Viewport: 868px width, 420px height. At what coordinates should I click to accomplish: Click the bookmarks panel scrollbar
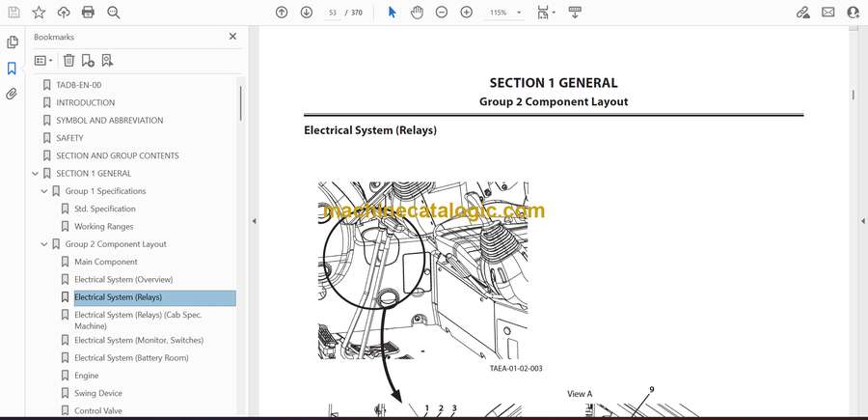click(x=240, y=103)
